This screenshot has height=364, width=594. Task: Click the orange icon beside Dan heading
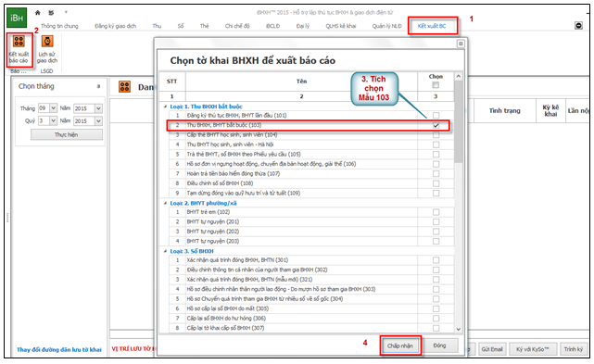click(x=124, y=87)
